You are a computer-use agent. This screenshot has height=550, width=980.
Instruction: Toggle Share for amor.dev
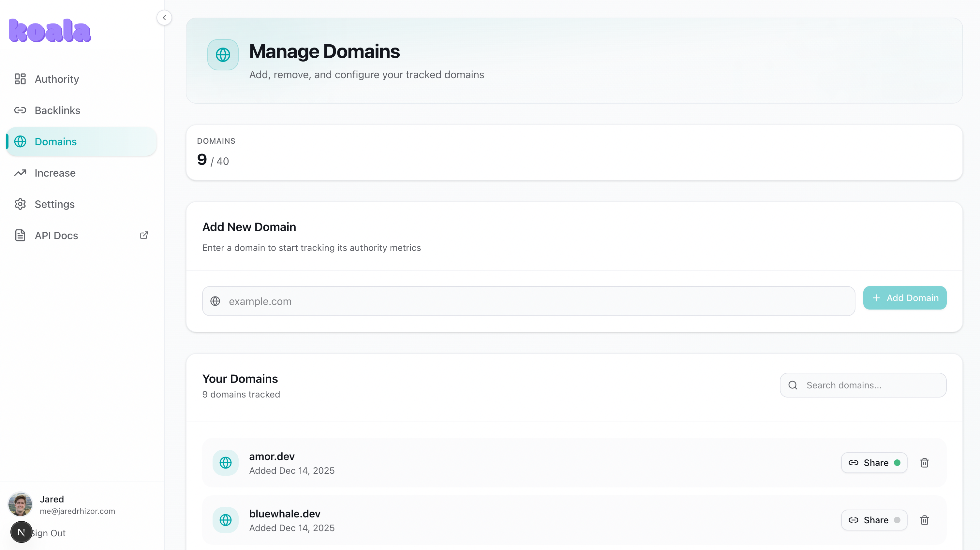coord(874,463)
